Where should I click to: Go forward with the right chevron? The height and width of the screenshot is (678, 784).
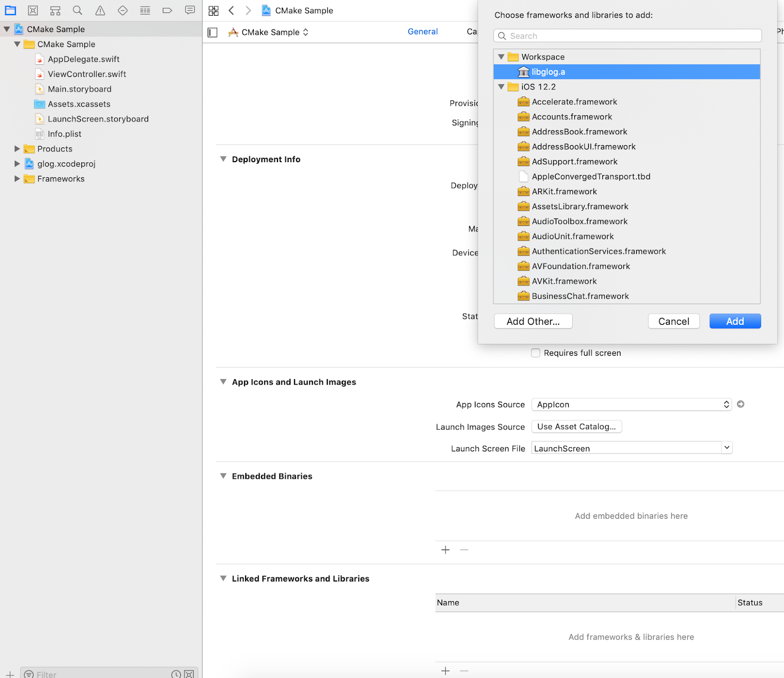click(x=248, y=10)
